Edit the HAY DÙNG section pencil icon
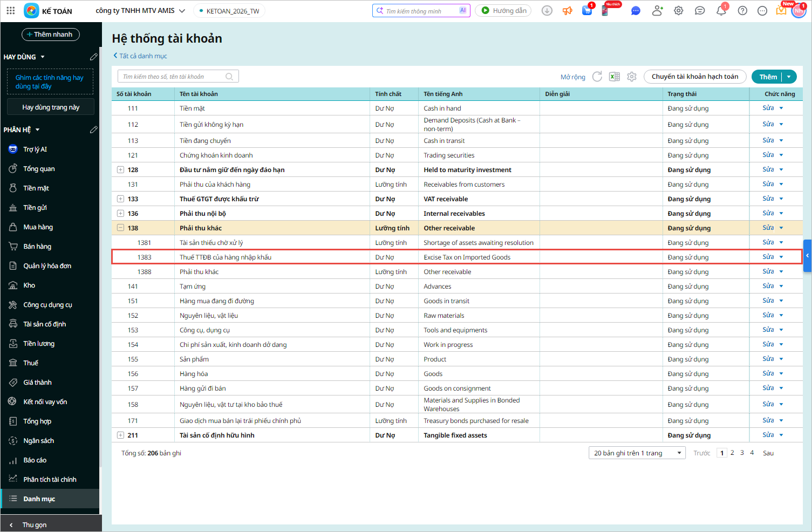 [93, 57]
